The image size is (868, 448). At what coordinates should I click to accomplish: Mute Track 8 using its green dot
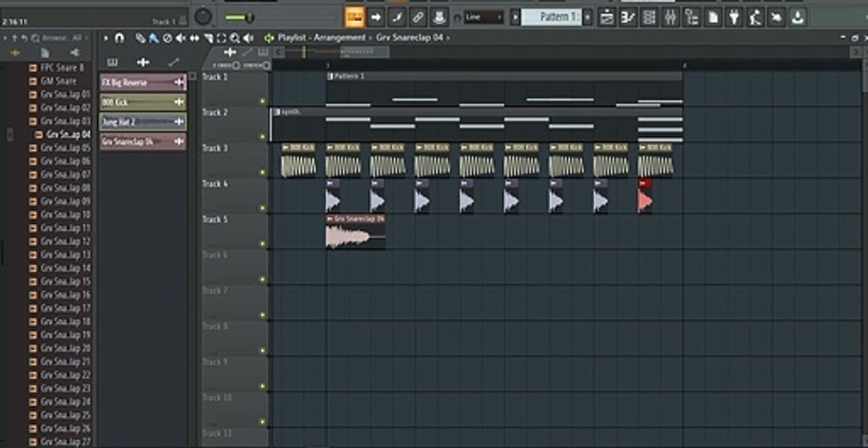click(x=263, y=350)
